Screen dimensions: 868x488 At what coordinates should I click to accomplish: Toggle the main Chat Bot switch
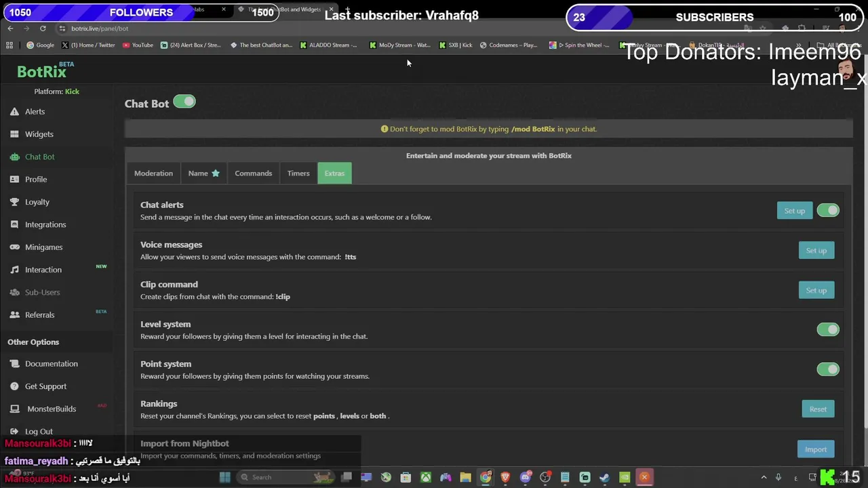click(x=184, y=102)
